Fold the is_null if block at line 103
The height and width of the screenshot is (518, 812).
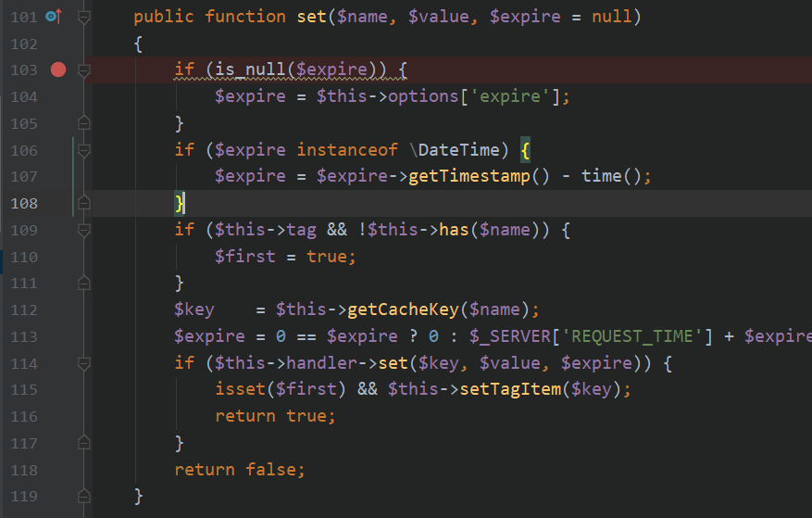pyautogui.click(x=84, y=69)
